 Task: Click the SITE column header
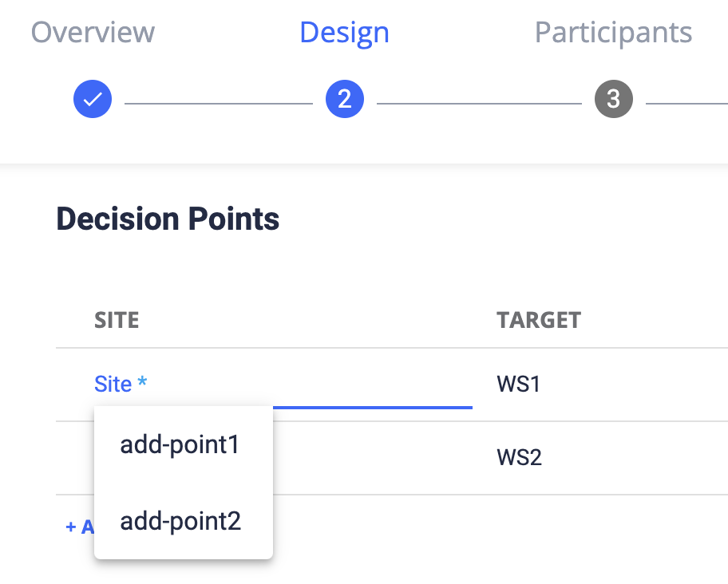(117, 319)
